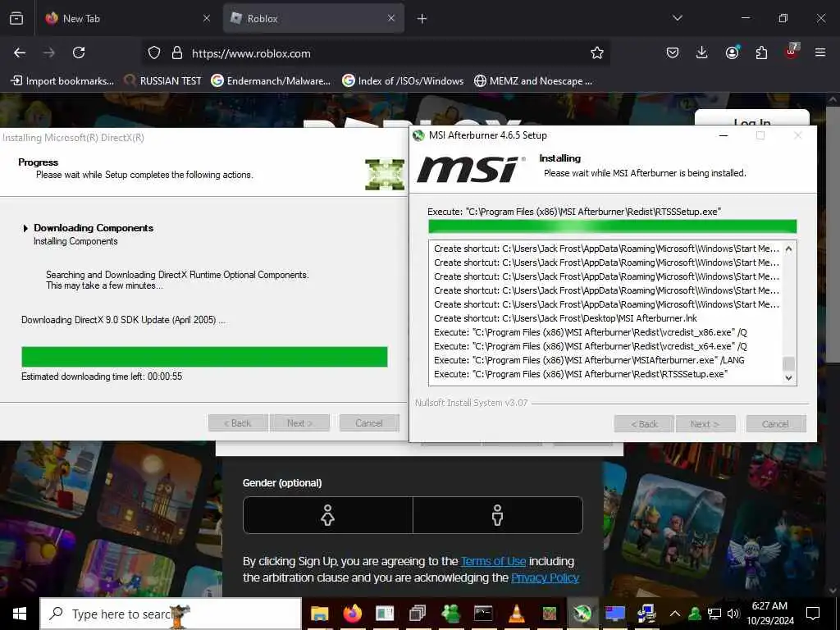Select vcredist_x64.exe log line

pos(591,346)
